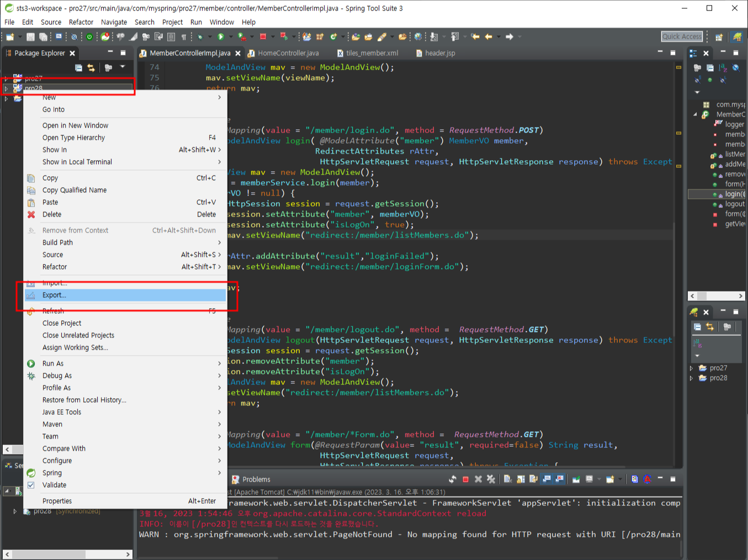Toggle the Validate checkbox in context menu
Screen dimensions: 748x560
click(31, 485)
